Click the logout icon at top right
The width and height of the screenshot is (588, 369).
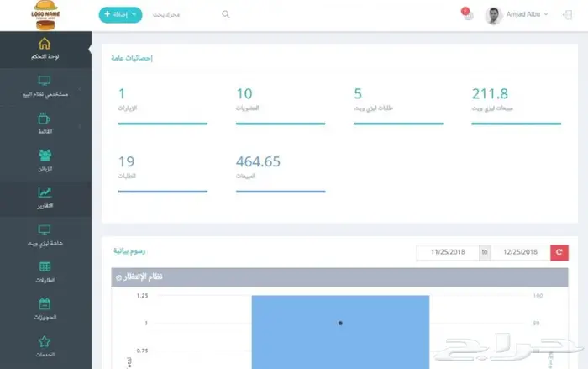(x=565, y=15)
